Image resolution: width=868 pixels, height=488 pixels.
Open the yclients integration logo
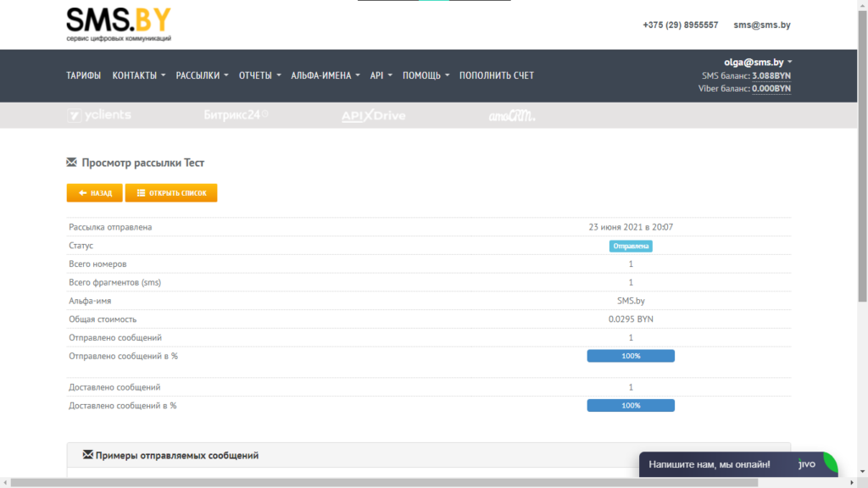[x=100, y=115]
